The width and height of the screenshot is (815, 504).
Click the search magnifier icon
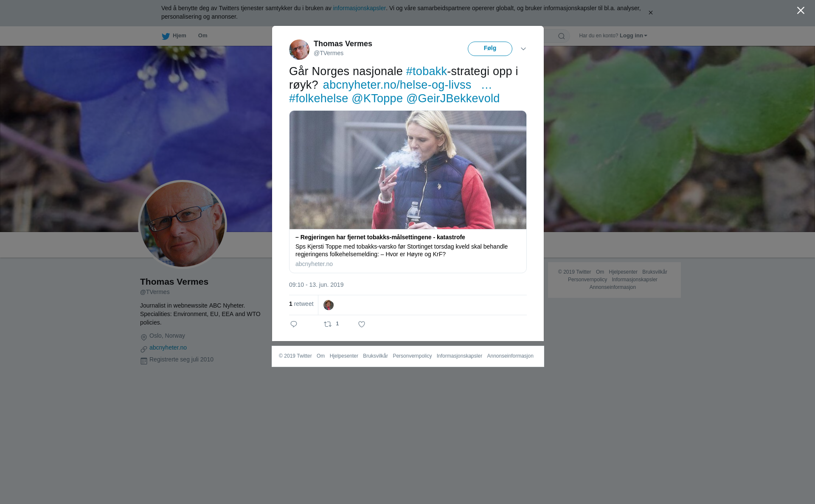[562, 36]
